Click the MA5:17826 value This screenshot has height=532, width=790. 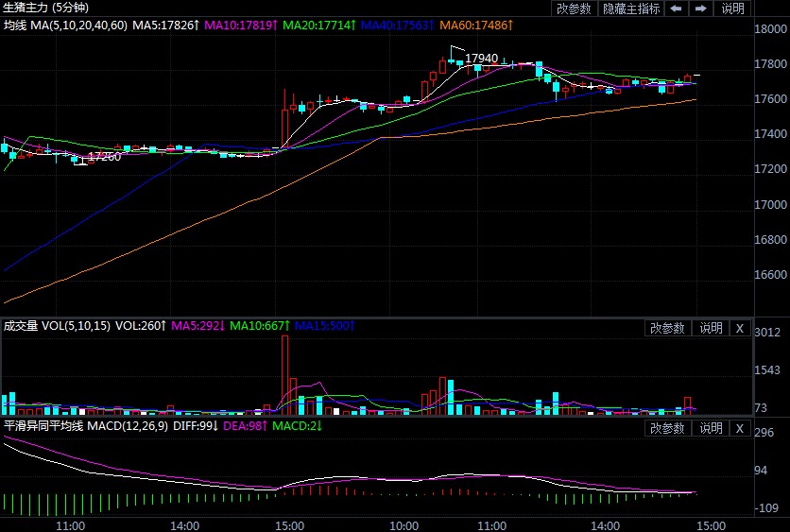(165, 26)
